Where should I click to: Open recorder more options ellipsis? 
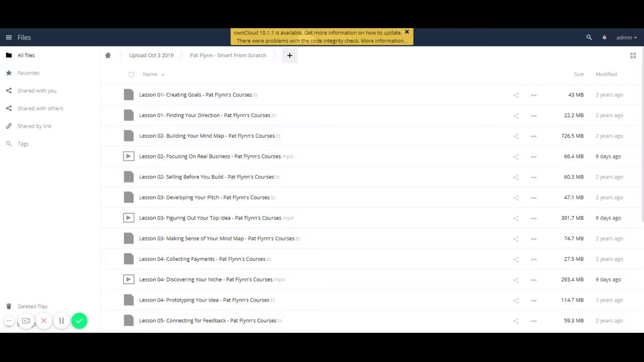[x=9, y=321]
